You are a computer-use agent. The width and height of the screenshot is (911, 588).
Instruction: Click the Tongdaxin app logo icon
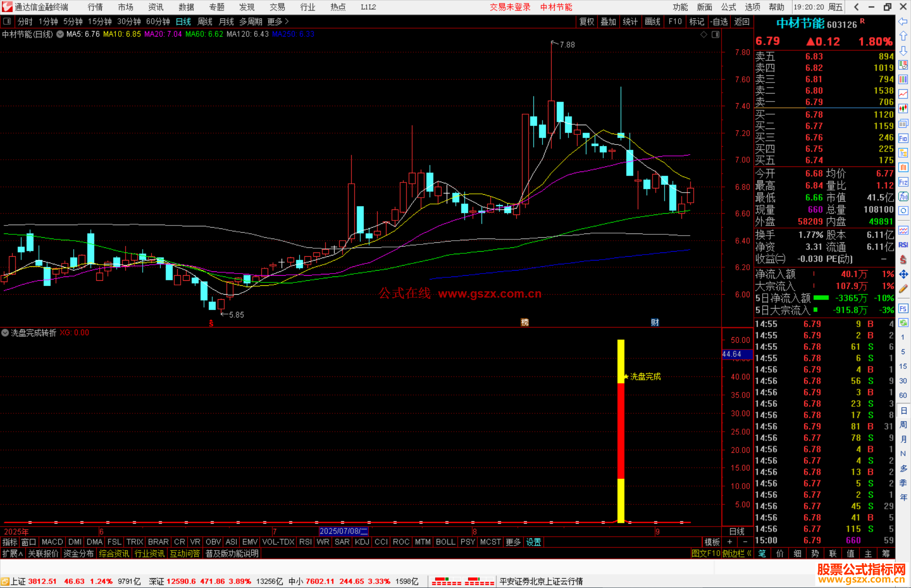pyautogui.click(x=7, y=7)
